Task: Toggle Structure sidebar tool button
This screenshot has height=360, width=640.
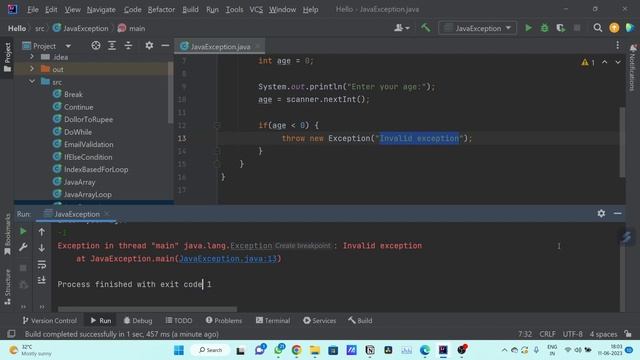Action: (x=7, y=287)
